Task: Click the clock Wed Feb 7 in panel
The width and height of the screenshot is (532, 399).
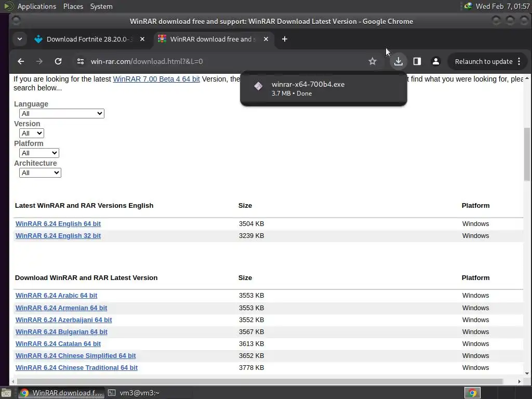Action: coord(502,6)
